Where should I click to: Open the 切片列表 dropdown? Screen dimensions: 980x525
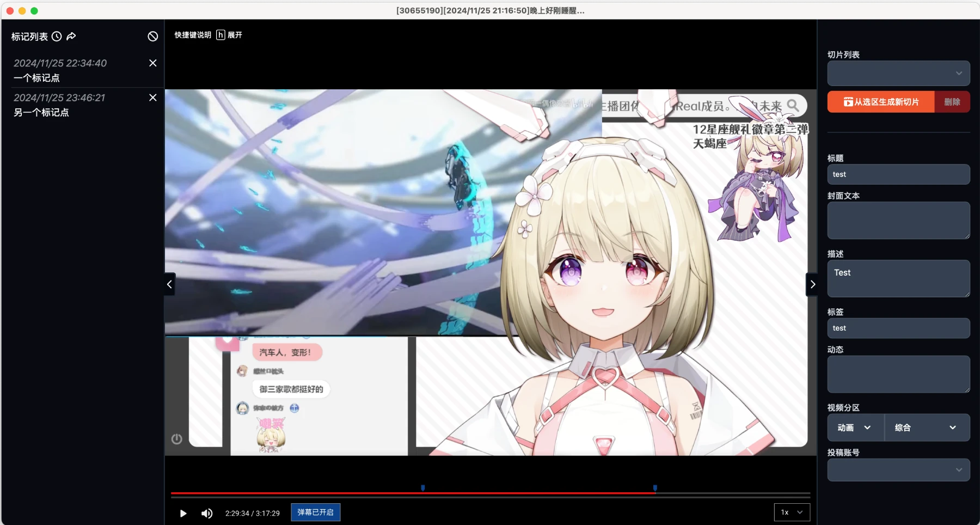click(x=898, y=73)
